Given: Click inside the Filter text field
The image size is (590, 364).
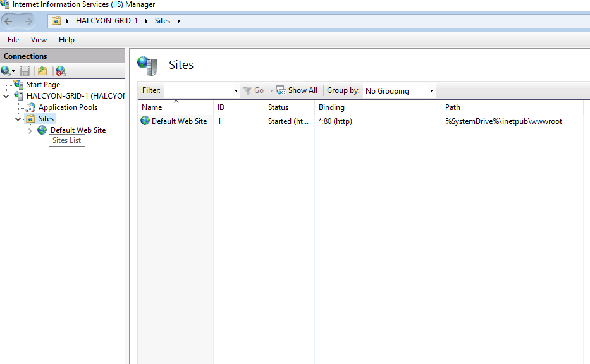Looking at the screenshot, I should tap(198, 90).
